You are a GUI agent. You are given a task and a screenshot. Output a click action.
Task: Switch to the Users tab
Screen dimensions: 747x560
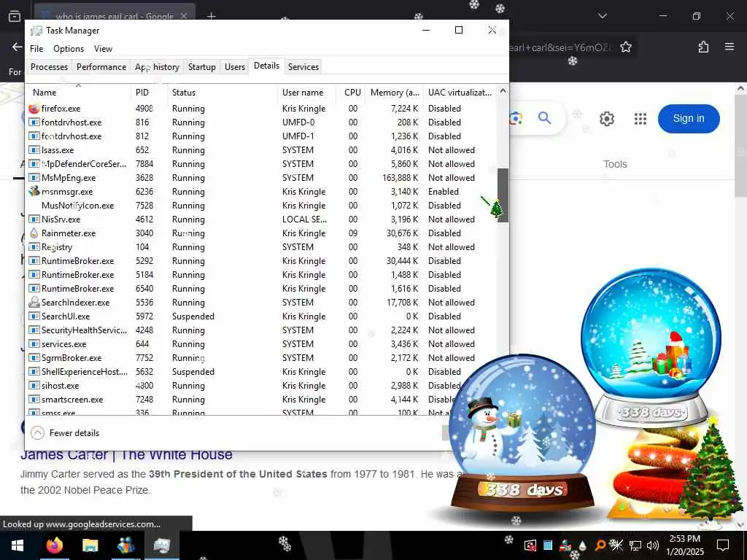[235, 66]
